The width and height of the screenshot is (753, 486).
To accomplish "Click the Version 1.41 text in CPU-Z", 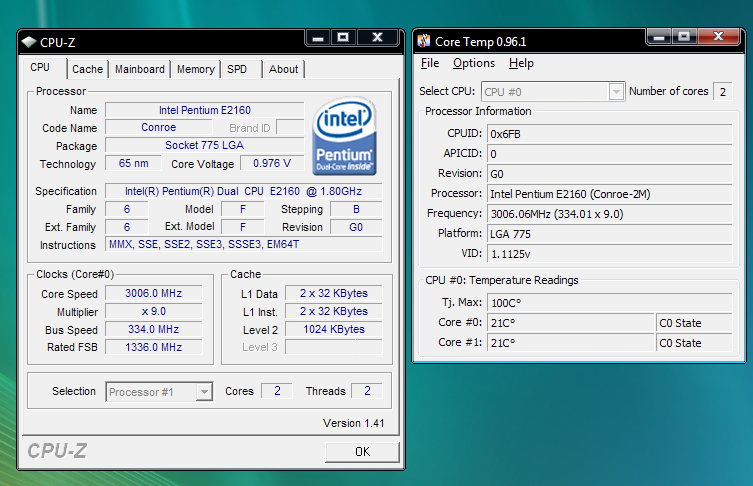I will (x=353, y=423).
